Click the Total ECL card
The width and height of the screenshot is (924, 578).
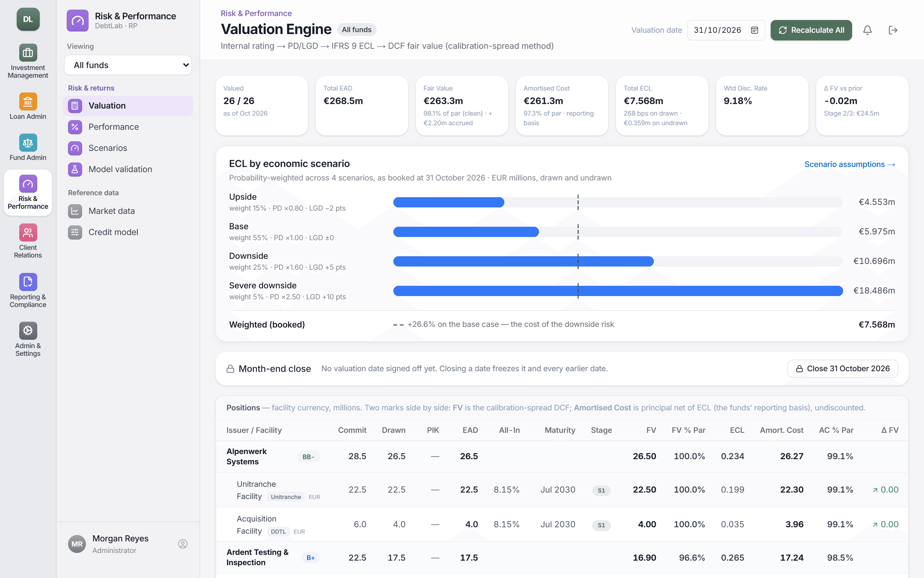click(x=662, y=106)
